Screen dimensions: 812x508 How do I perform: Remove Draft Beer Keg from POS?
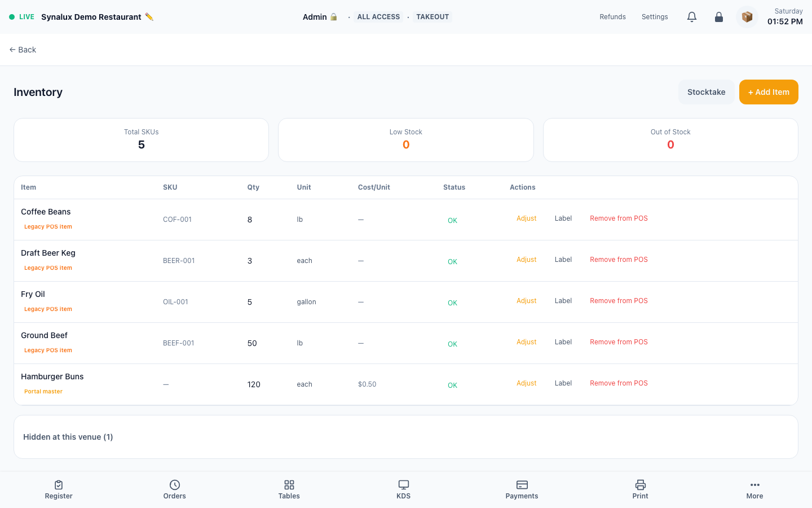[619, 260]
